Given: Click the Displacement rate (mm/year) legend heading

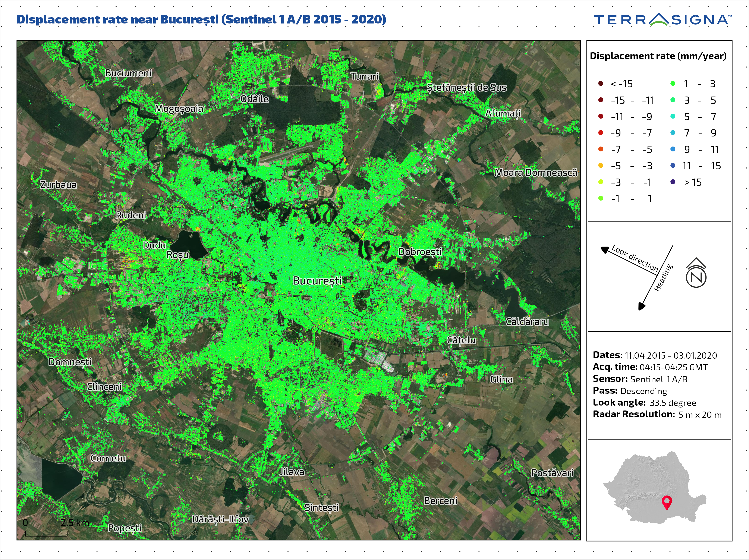Looking at the screenshot, I should click(658, 56).
